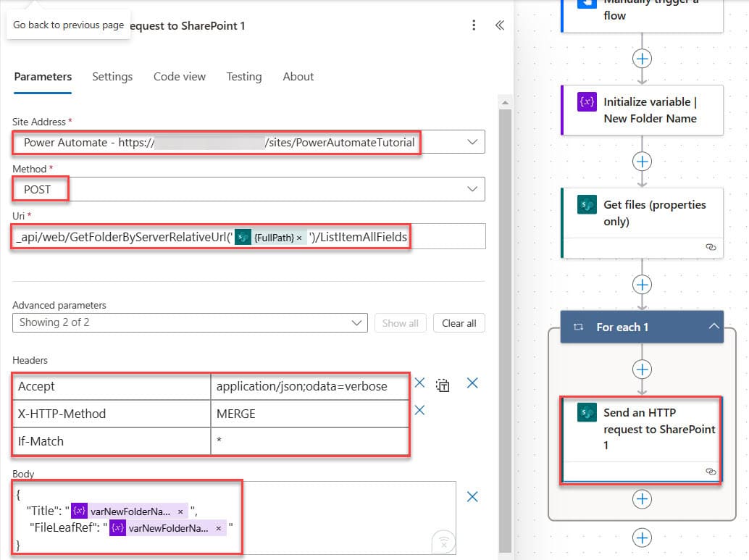Insert a step below Get files using plus icon

[x=642, y=285]
